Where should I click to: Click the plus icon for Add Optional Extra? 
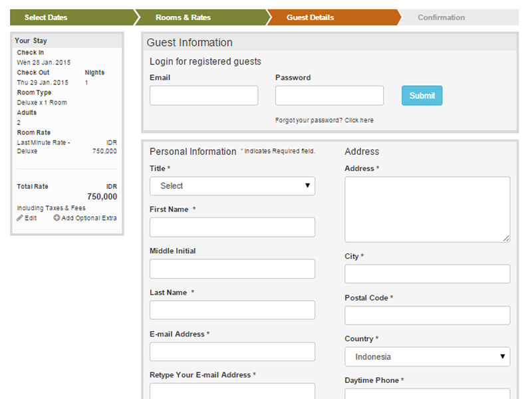[x=57, y=218]
